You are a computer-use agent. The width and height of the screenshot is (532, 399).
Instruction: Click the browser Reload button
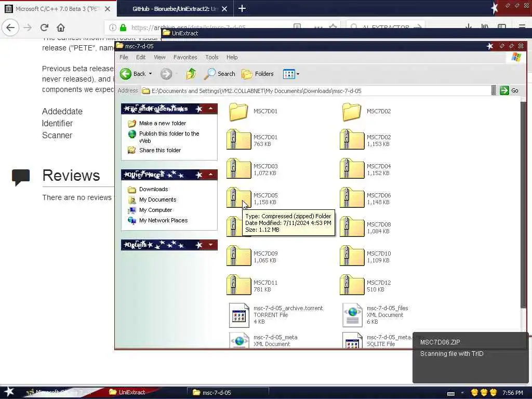pos(44,28)
